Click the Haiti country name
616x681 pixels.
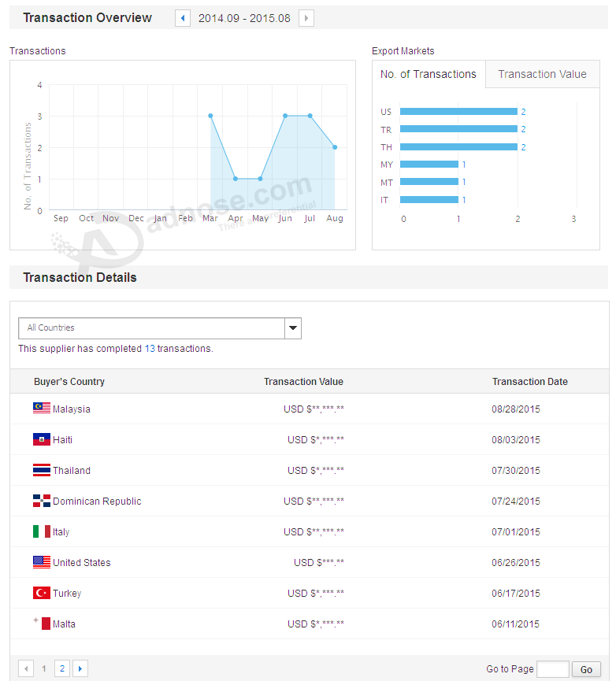62,440
